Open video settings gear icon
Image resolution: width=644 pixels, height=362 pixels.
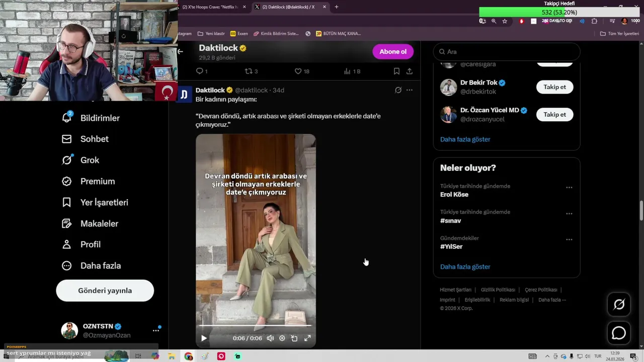click(282, 338)
